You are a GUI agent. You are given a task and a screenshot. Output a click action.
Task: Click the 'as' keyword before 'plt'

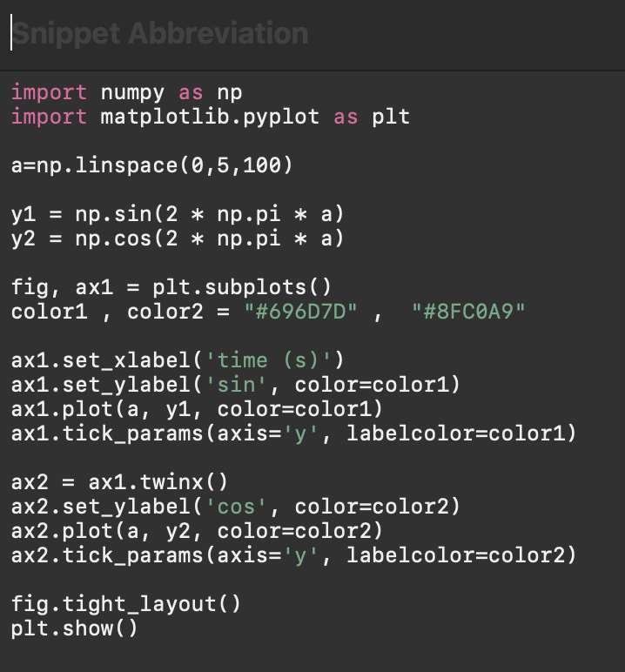[x=346, y=117]
